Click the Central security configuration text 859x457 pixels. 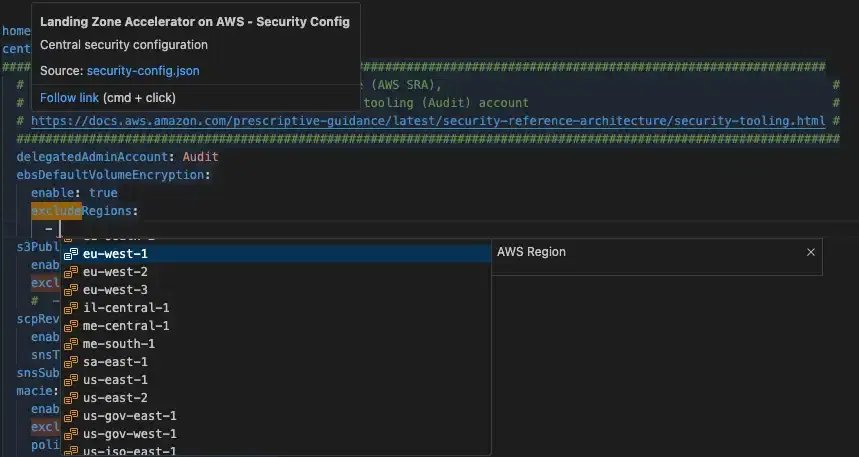click(x=124, y=45)
